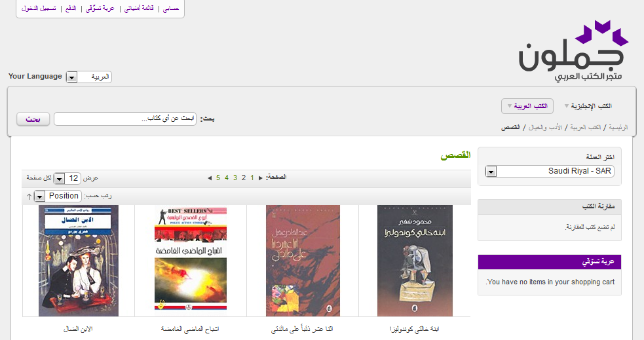Screen dimensions: 644x340
Task: Expand the الكتب العربية menu
Action: [527, 106]
